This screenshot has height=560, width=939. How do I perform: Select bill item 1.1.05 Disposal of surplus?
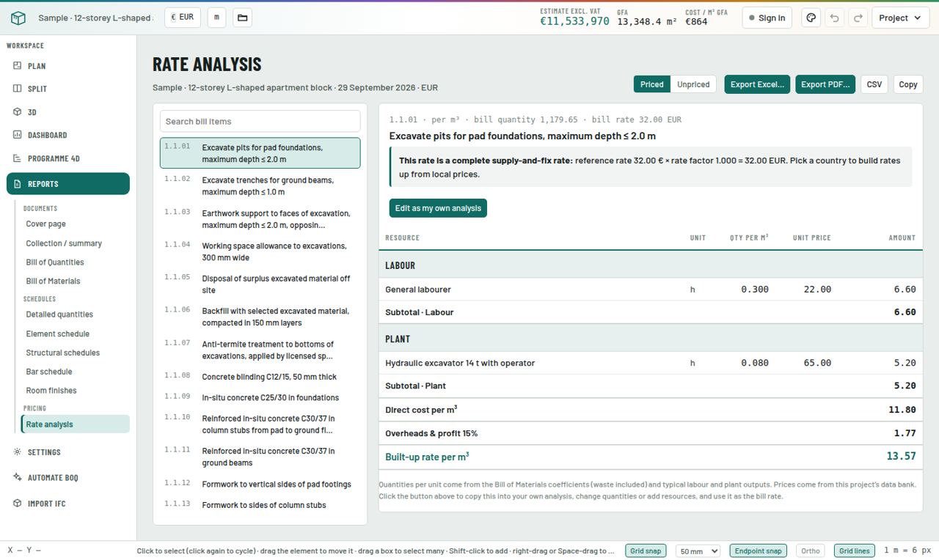(260, 284)
